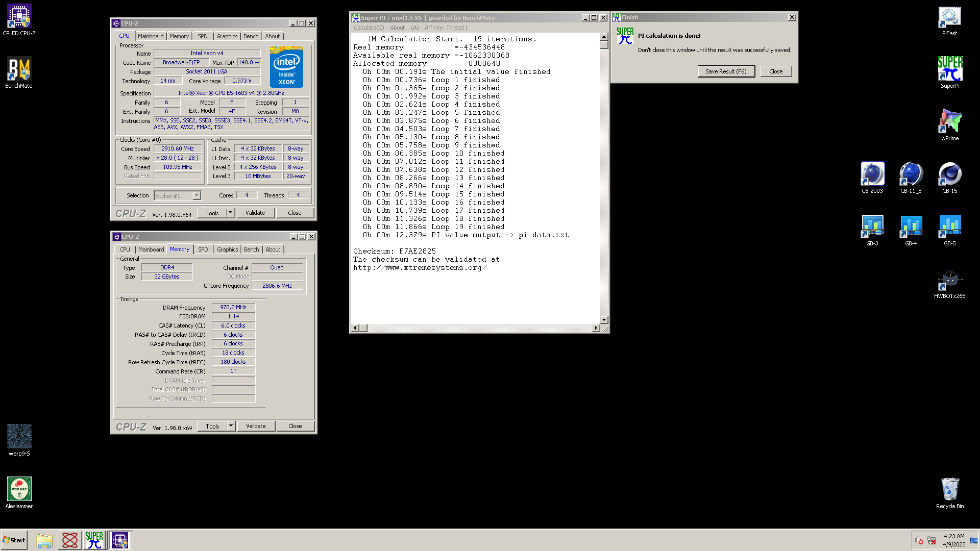
Task: Click the network tray icon
Action: (x=932, y=541)
